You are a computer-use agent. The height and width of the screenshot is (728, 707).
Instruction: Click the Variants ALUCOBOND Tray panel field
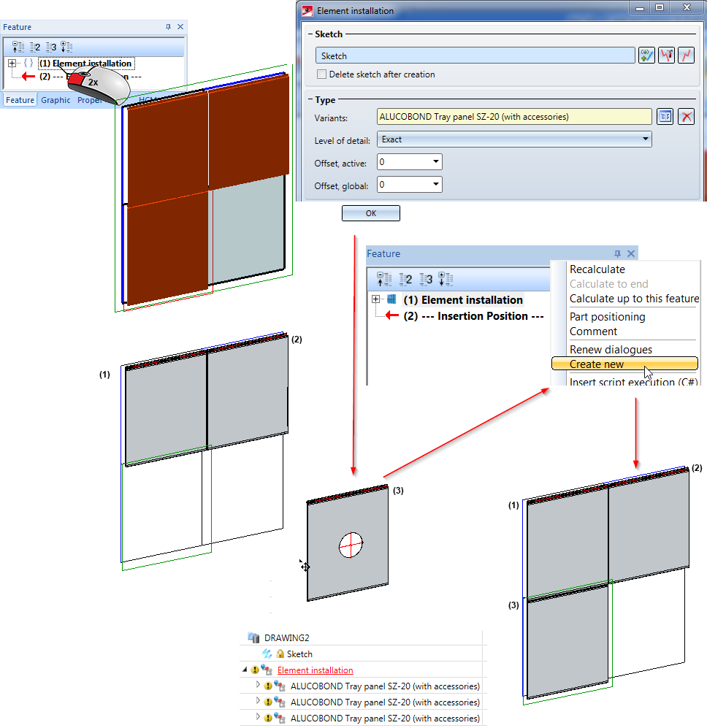point(514,117)
